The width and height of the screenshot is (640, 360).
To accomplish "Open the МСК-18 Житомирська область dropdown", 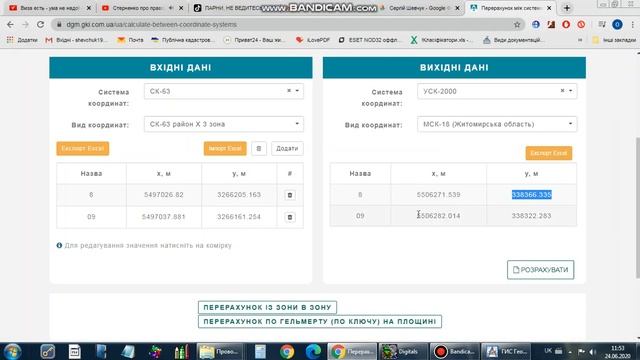I will 497,124.
